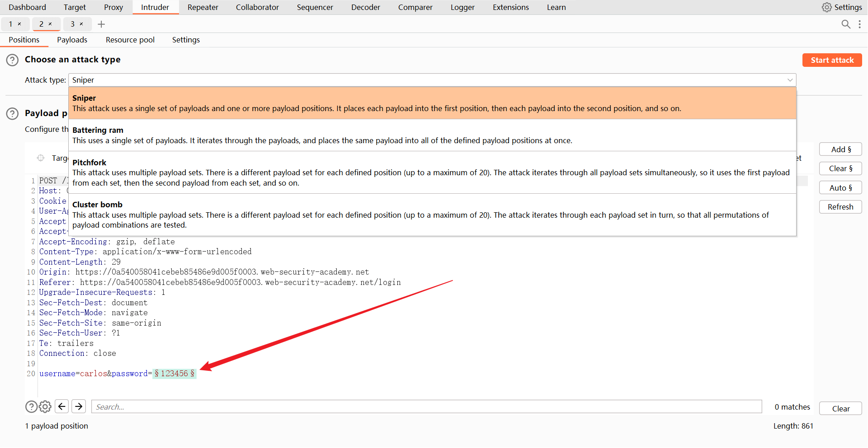
Task: Open the Intruder Settings sub-tab
Action: [x=186, y=40]
